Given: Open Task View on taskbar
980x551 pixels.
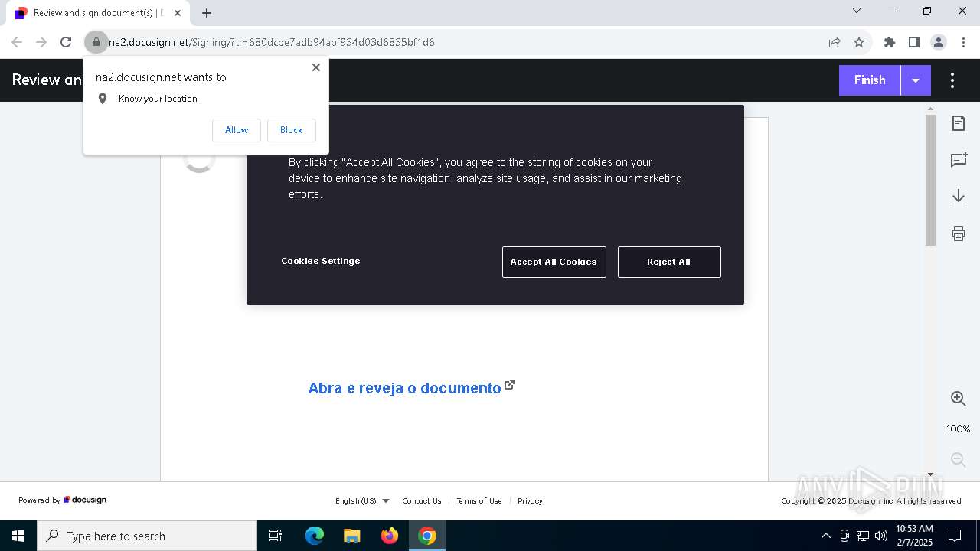Looking at the screenshot, I should tap(276, 536).
